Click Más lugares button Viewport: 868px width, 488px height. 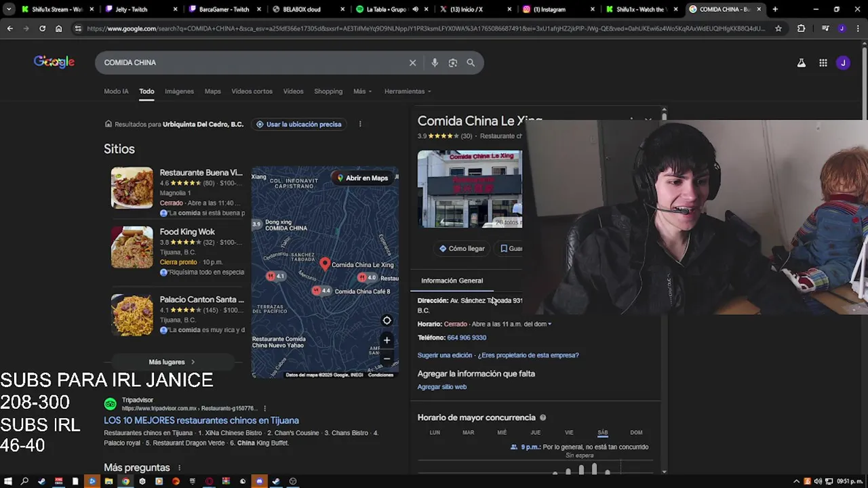(172, 362)
